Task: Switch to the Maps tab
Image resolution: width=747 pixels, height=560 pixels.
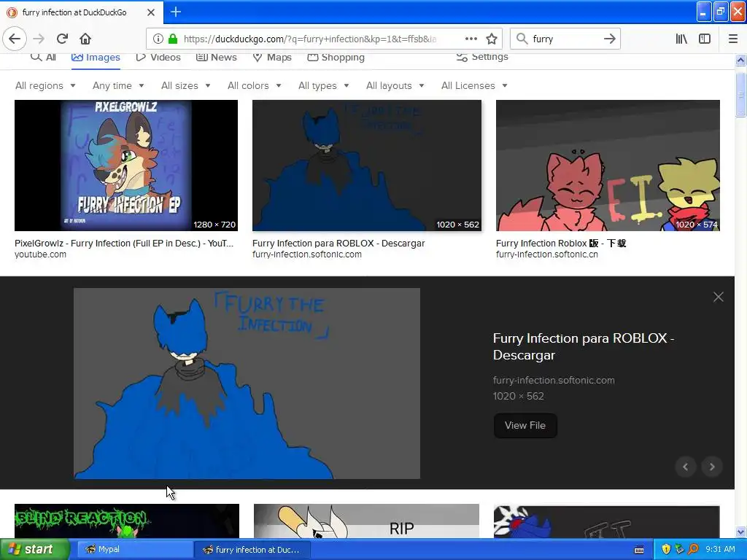Action: pyautogui.click(x=272, y=57)
